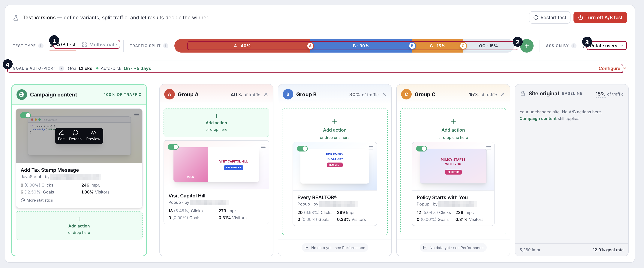Open the Campaign content link in Site original
644x268 pixels.
pos(538,118)
